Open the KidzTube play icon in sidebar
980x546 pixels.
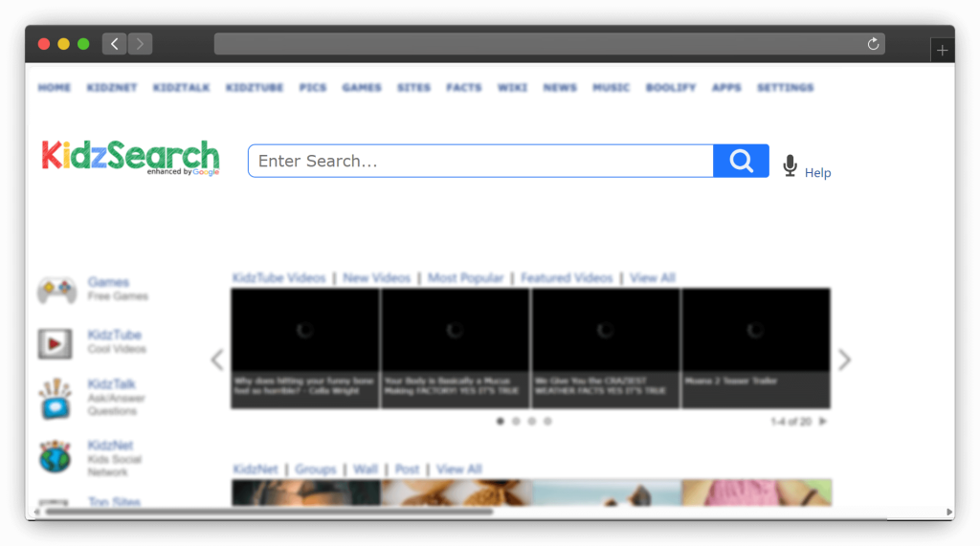click(x=56, y=343)
